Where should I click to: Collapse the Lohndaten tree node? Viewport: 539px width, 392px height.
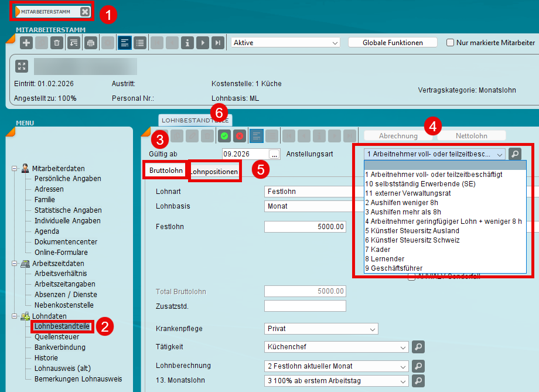coord(15,316)
